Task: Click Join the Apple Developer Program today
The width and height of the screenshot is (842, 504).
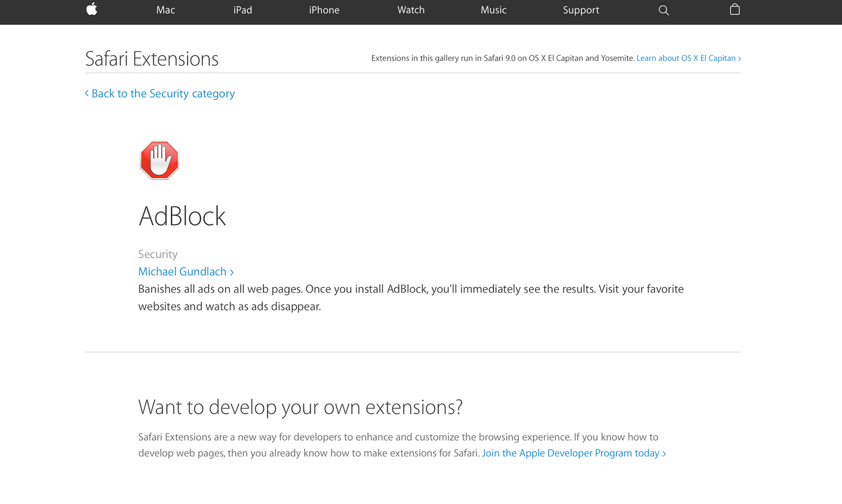Action: click(574, 453)
